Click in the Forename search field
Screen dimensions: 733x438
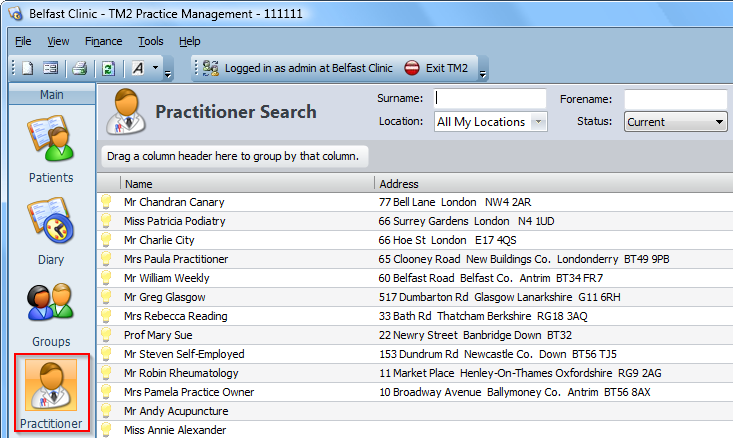pyautogui.click(x=676, y=99)
